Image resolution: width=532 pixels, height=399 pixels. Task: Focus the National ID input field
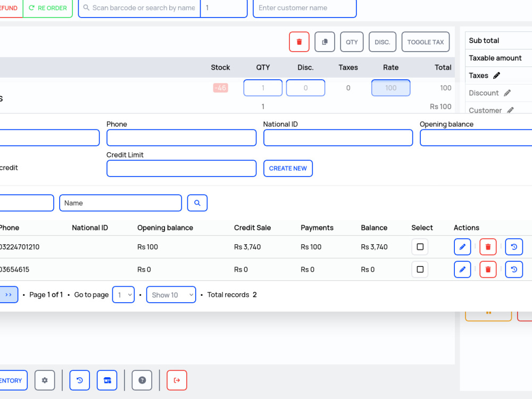tap(338, 138)
